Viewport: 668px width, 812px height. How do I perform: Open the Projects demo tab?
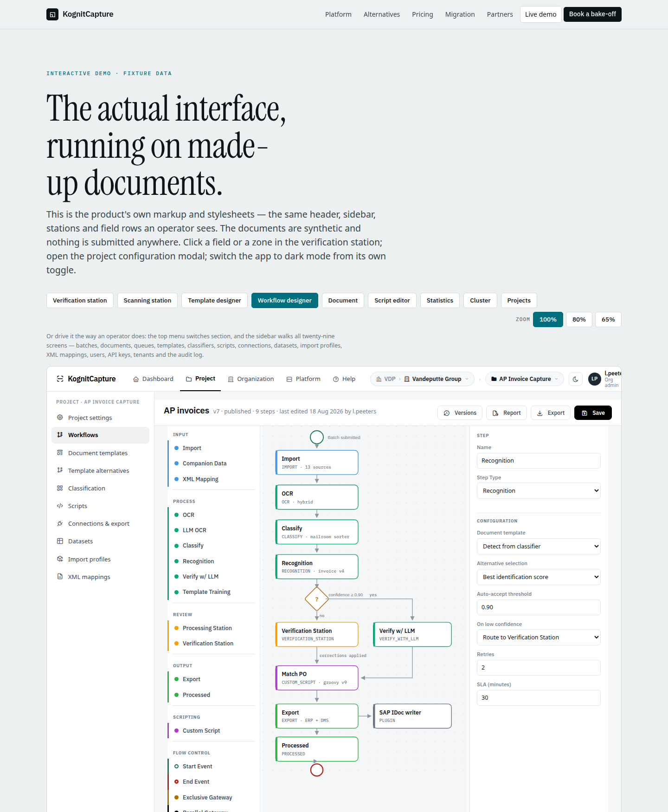click(519, 301)
